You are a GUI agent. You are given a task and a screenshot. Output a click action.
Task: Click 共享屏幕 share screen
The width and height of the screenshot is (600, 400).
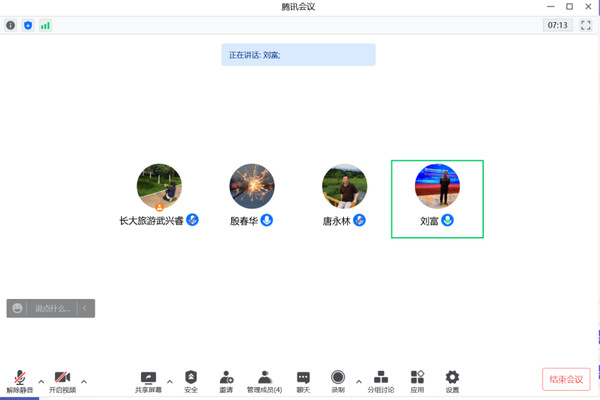pyautogui.click(x=148, y=382)
